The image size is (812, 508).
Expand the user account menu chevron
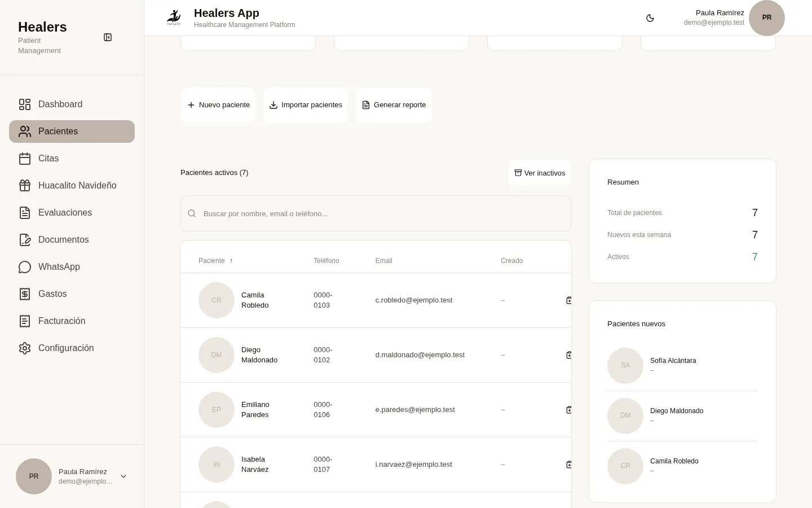coord(123,476)
